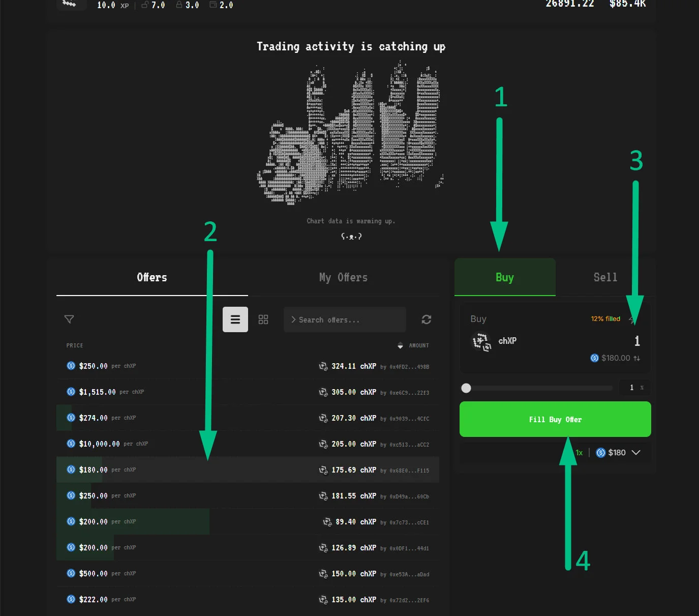699x616 pixels.
Task: Swap price direction next to $180.00
Action: (636, 358)
